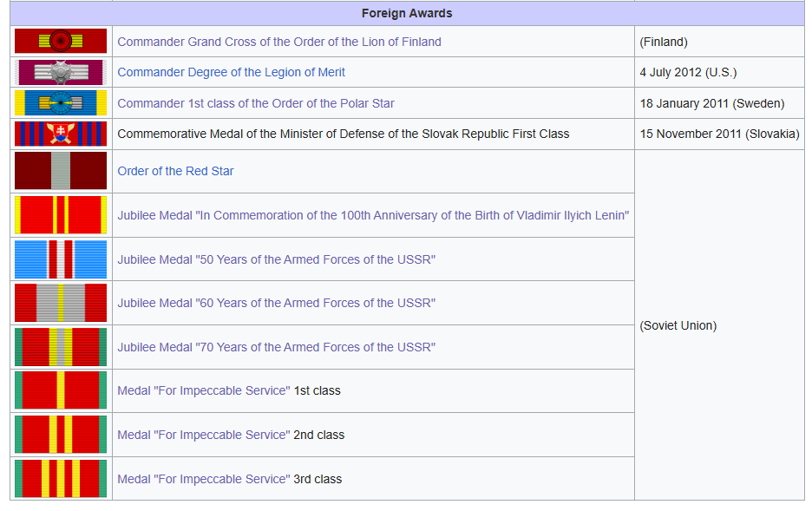Click the Order of the Polar Star ribbon
This screenshot has width=812, height=511.
pyautogui.click(x=61, y=103)
